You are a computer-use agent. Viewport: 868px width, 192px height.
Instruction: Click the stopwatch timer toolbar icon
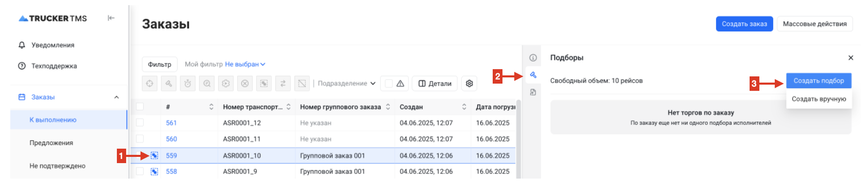pos(187,83)
